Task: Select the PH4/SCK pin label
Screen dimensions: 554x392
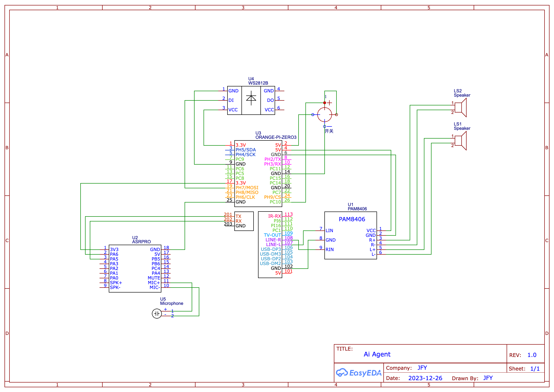Action: coord(245,155)
